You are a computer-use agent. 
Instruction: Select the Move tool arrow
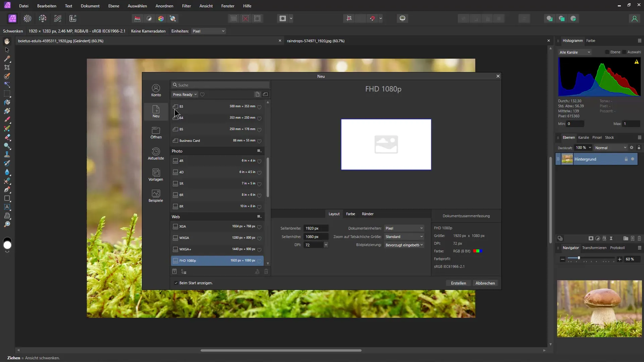pos(7,50)
